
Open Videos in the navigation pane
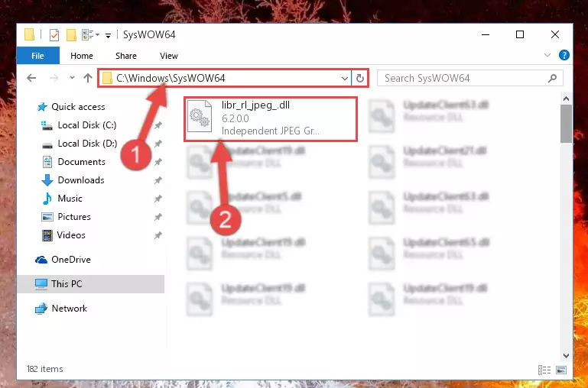pos(71,235)
